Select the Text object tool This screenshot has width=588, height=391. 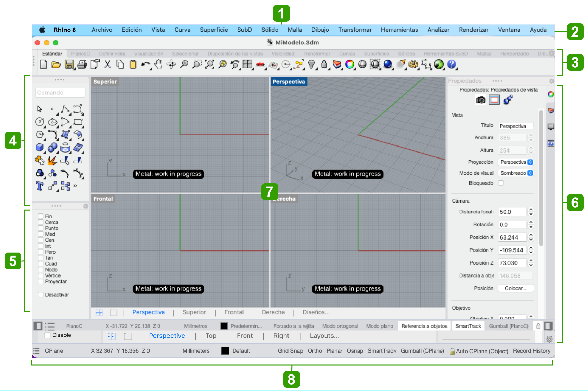(x=39, y=186)
